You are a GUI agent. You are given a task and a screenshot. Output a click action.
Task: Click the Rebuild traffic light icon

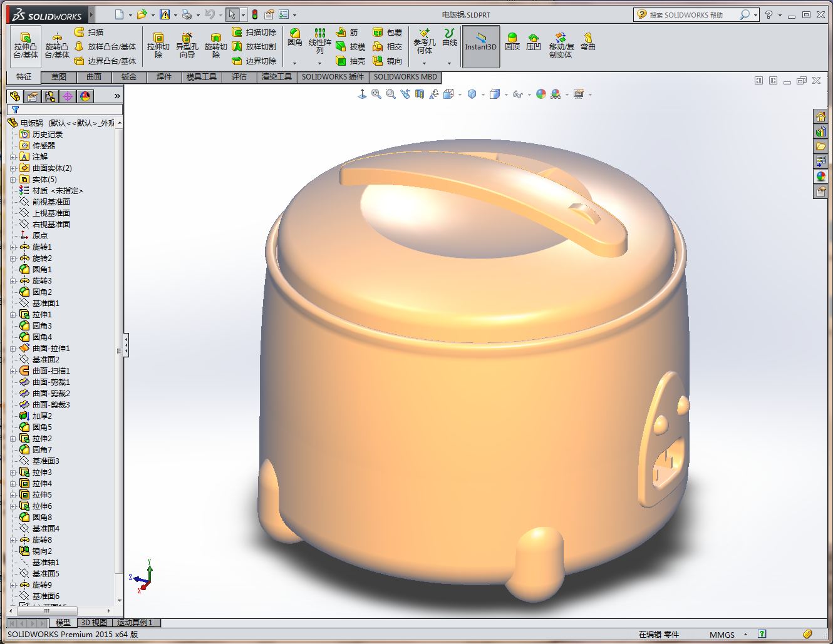point(255,14)
